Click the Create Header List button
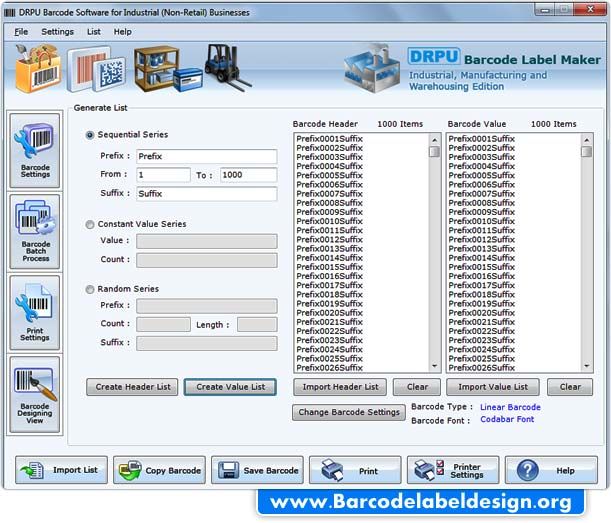Image resolution: width=611 pixels, height=523 pixels. tap(132, 387)
